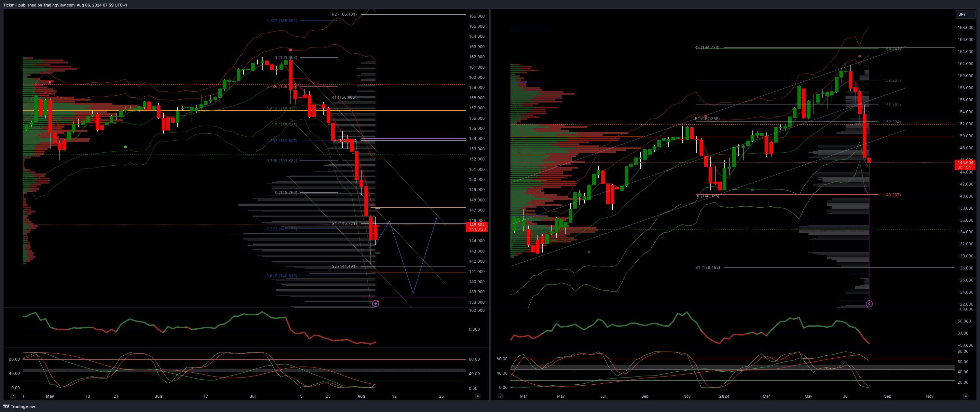
Task: Click the red dot above the July peak, left chart
Action: [x=290, y=50]
